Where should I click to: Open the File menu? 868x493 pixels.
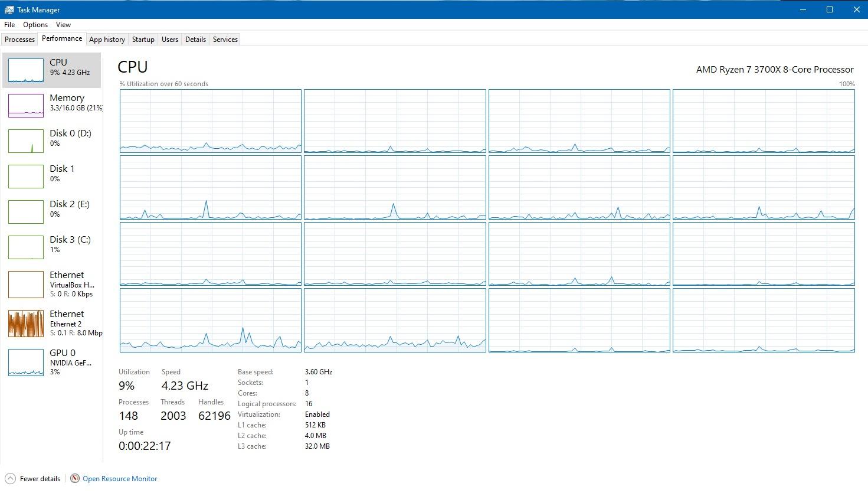click(9, 25)
